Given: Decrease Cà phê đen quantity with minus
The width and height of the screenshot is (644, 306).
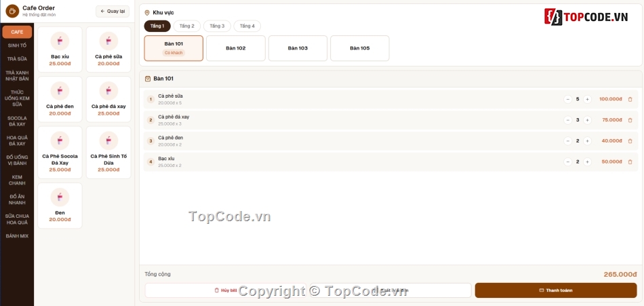Looking at the screenshot, I should coord(567,141).
